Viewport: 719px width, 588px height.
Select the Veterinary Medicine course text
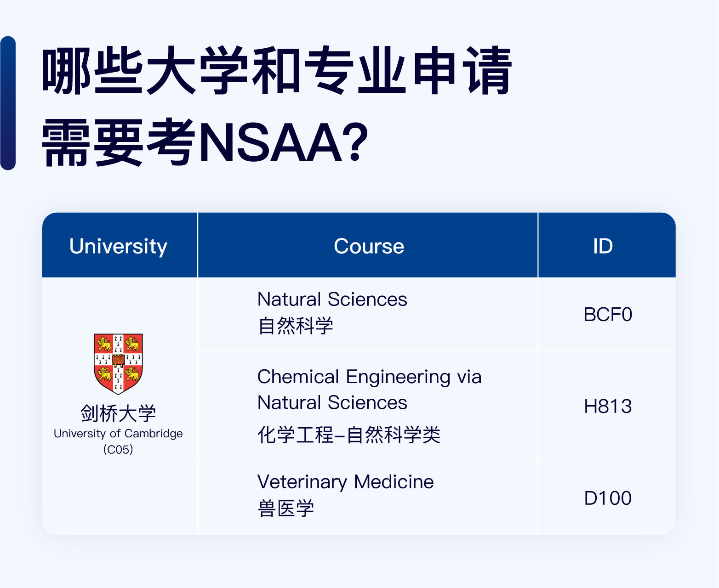coord(345,482)
